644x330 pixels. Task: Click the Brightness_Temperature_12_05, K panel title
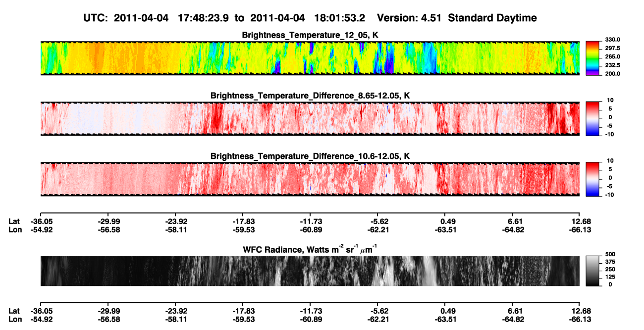click(x=310, y=35)
